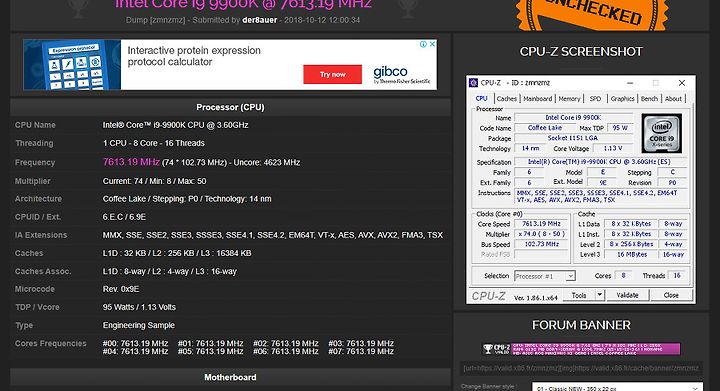
Task: Click the Threads count 16 in CPU-Z
Action: [x=677, y=276]
